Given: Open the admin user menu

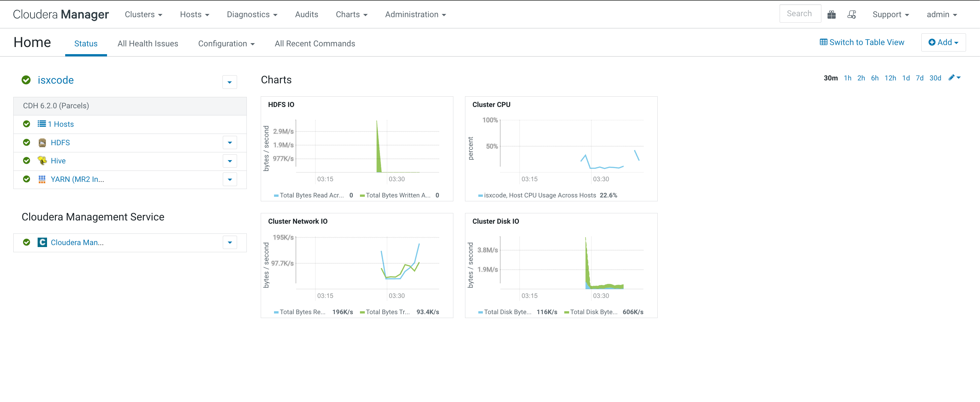Looking at the screenshot, I should pos(942,15).
